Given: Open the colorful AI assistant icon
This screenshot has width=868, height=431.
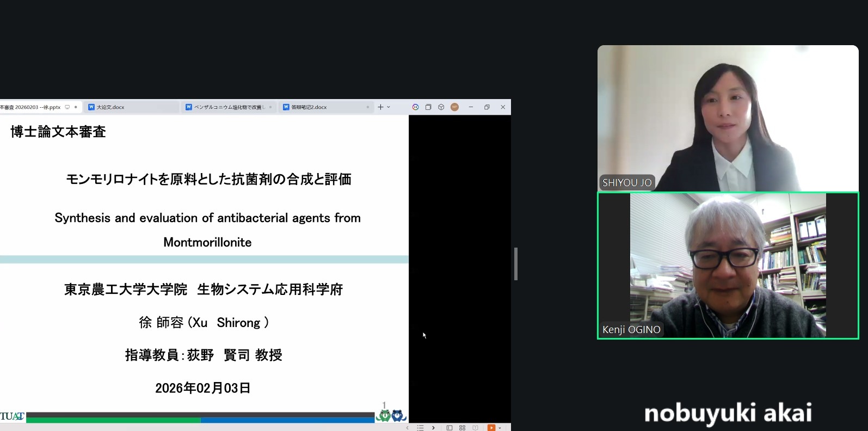Looking at the screenshot, I should (415, 107).
